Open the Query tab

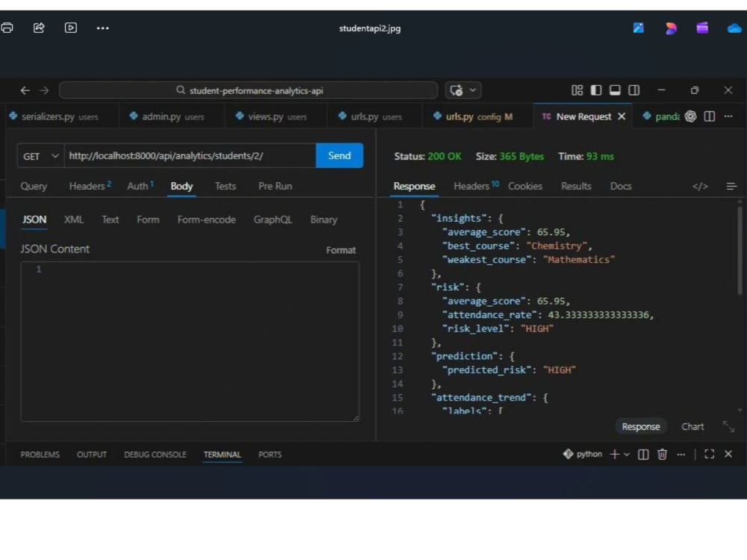tap(34, 186)
